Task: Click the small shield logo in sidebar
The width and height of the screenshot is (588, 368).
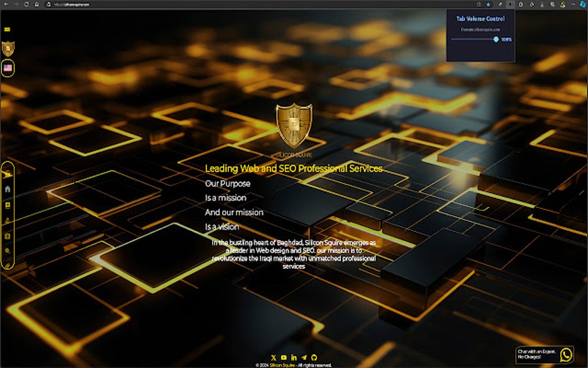Action: (8, 48)
